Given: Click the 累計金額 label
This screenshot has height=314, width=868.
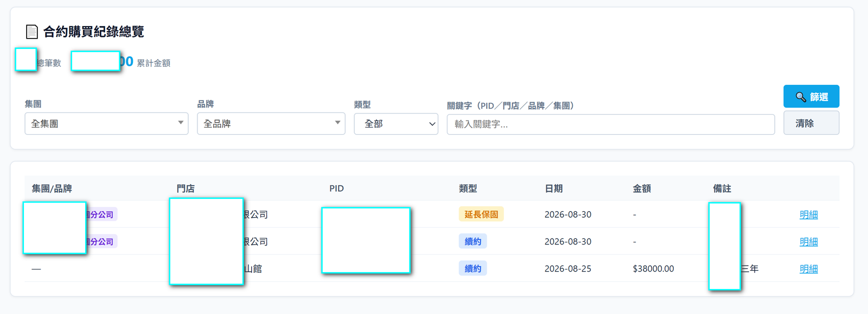Looking at the screenshot, I should point(154,63).
